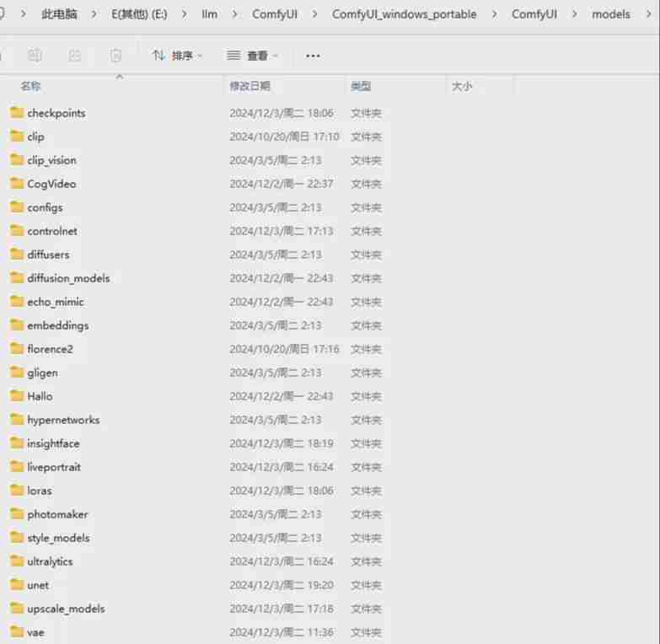Click the loras folder icon
Screen dimensions: 660x644
pyautogui.click(x=17, y=490)
